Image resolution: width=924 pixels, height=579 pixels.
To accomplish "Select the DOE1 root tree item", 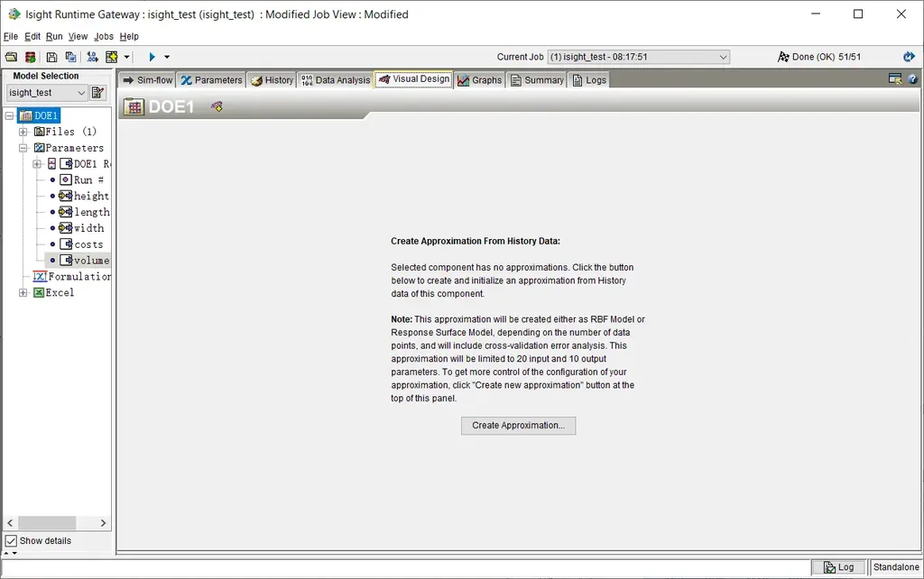I will point(39,116).
